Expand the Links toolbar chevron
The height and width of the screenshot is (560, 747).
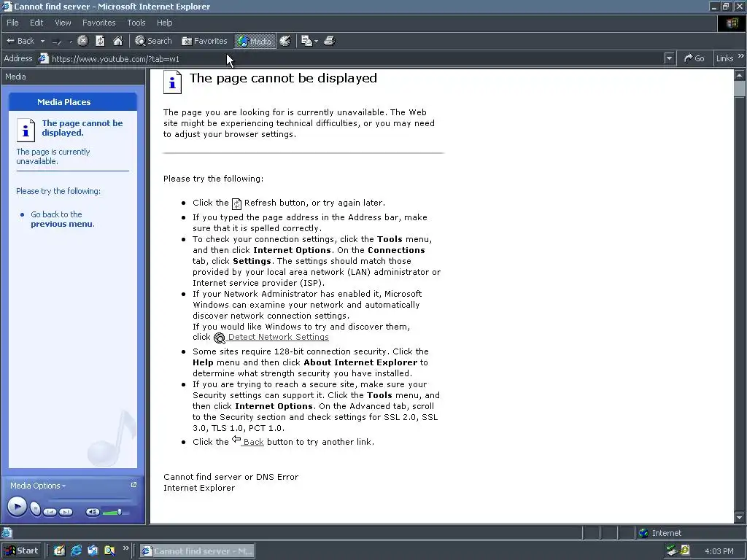click(741, 56)
